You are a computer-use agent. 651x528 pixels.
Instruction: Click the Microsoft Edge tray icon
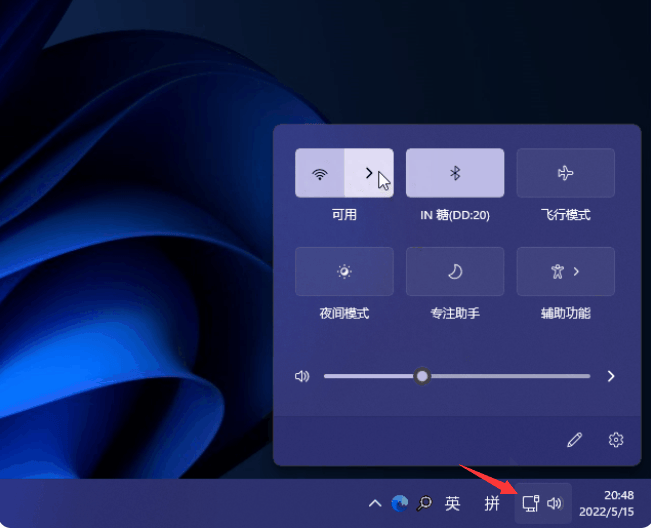[400, 503]
